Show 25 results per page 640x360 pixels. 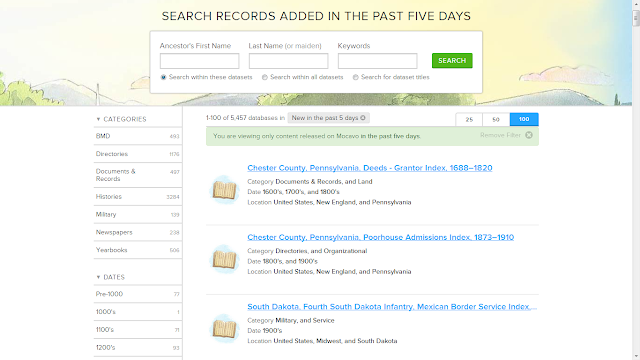(x=469, y=119)
